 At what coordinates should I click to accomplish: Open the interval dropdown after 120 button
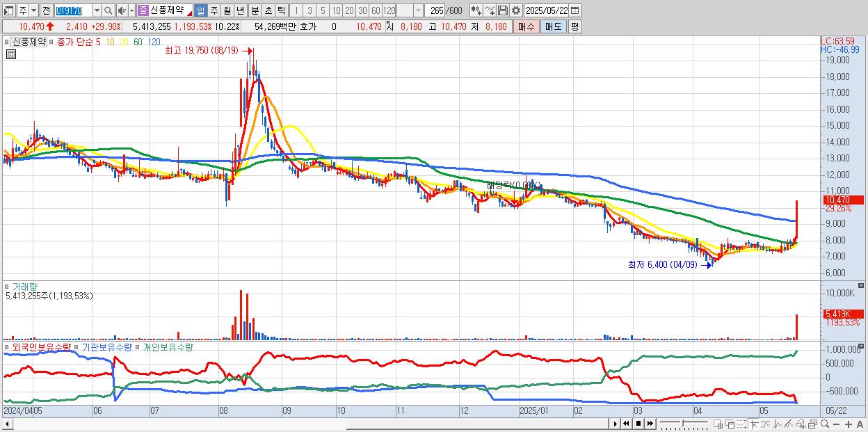(418, 10)
